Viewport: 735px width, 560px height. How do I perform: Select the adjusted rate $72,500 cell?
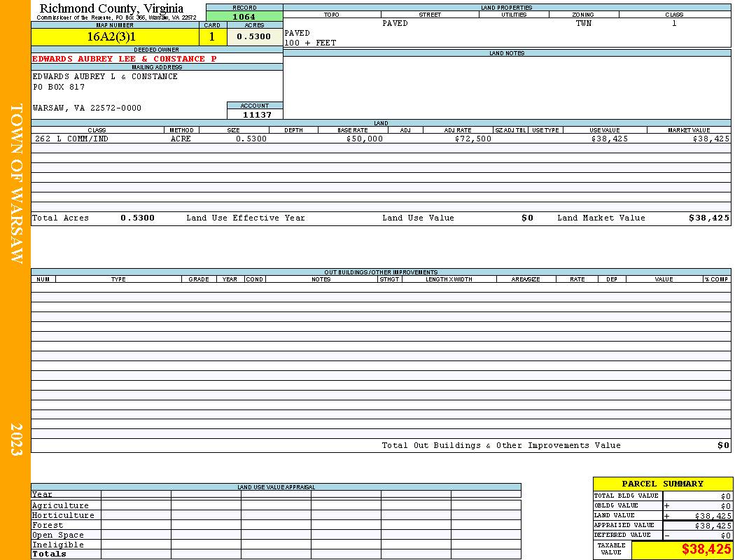pos(473,139)
